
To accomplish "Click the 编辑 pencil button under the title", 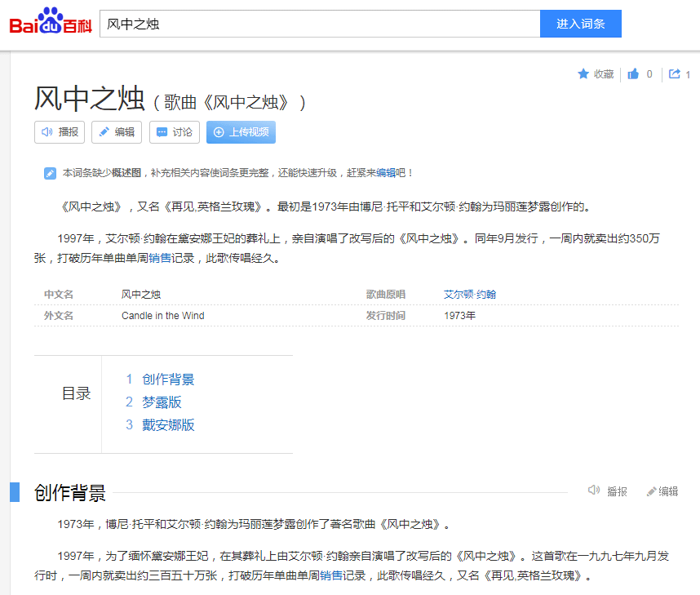I will tap(117, 132).
